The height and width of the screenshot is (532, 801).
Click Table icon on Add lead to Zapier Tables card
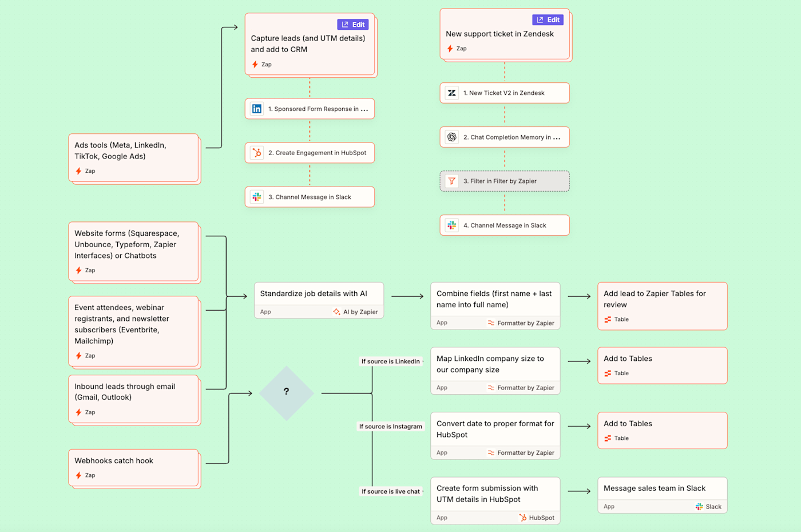tap(608, 320)
